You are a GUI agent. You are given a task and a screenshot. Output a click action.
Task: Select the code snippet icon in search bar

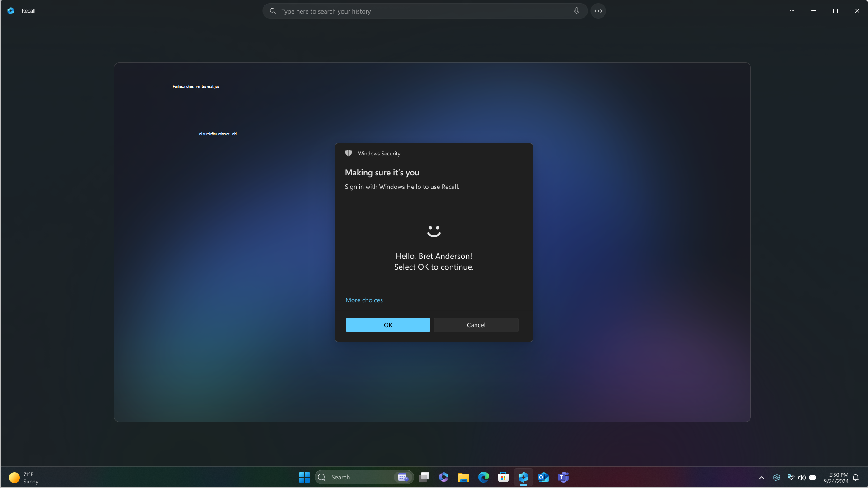click(598, 11)
